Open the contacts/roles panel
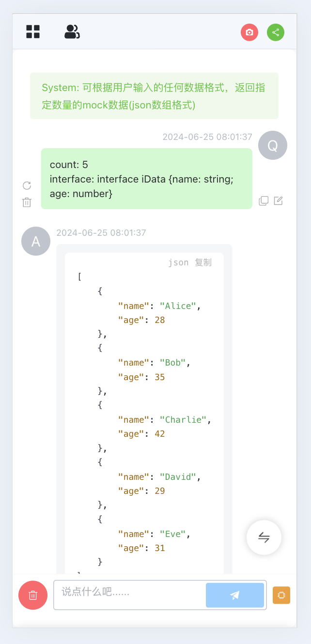Image resolution: width=311 pixels, height=644 pixels. click(x=72, y=31)
